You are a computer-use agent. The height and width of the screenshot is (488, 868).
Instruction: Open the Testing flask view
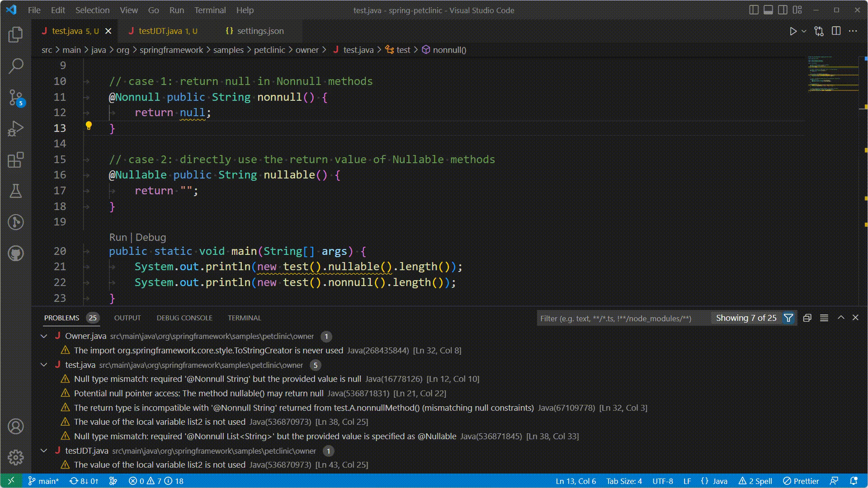(16, 191)
